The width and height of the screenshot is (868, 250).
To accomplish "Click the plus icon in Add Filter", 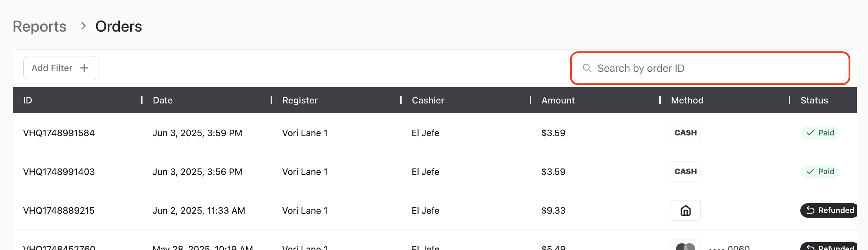I will pyautogui.click(x=84, y=68).
